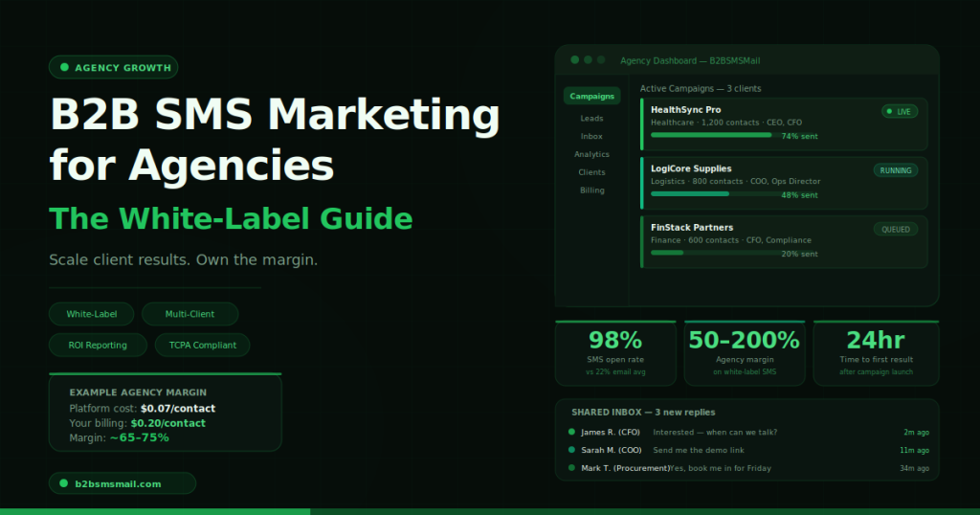Click the AGENCY GROWTH badge
The width and height of the screenshot is (980, 515).
(x=114, y=68)
